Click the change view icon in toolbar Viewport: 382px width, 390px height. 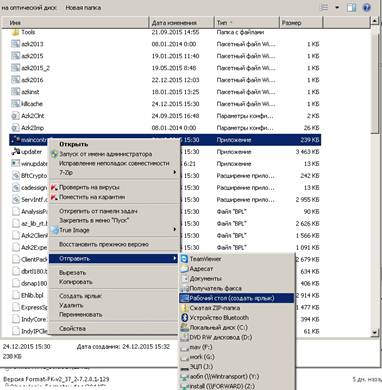point(324,7)
